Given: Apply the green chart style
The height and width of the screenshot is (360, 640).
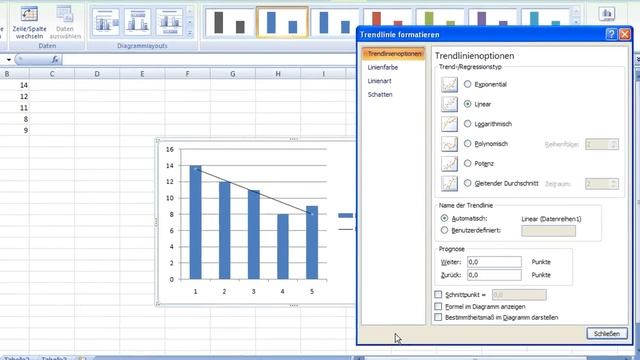Looking at the screenshot, I should point(439,18).
